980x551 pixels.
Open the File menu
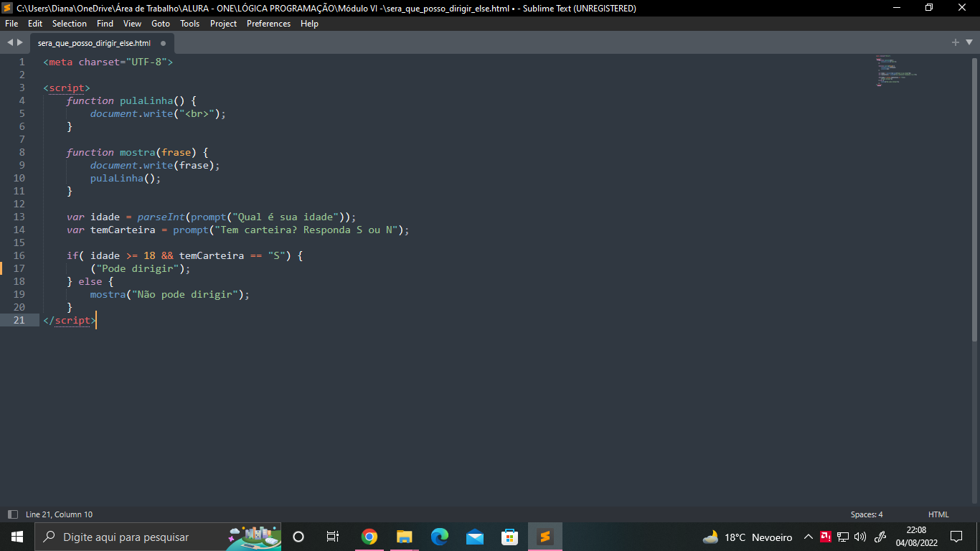[x=11, y=24]
